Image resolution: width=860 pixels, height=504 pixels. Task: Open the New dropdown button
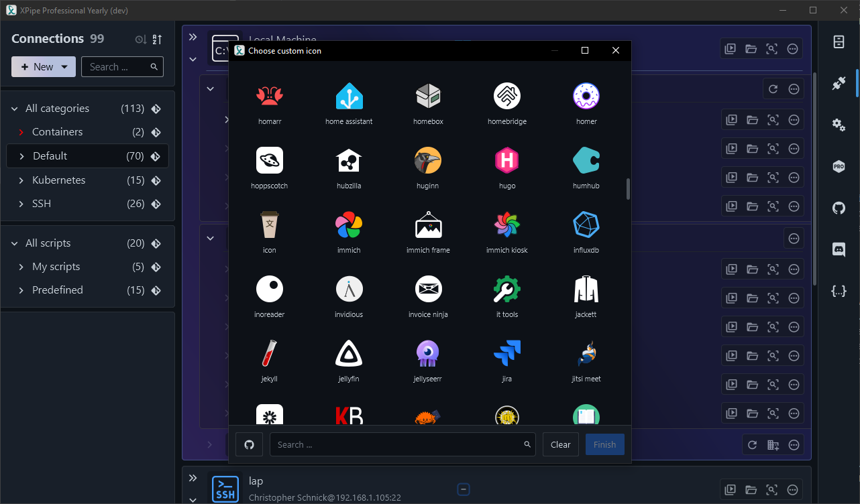pyautogui.click(x=44, y=67)
